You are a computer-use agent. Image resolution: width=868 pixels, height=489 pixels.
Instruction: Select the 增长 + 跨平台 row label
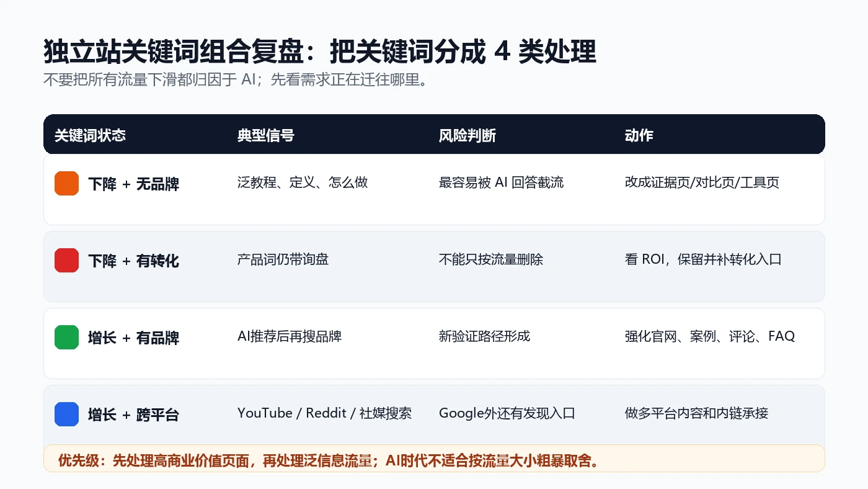(x=133, y=415)
